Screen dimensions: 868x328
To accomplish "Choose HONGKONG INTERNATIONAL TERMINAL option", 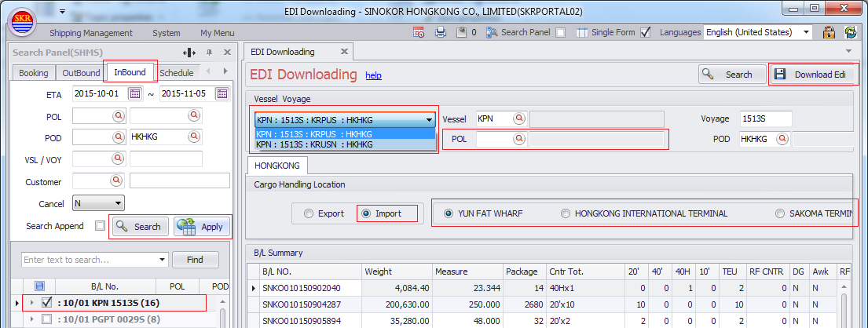I will [566, 213].
